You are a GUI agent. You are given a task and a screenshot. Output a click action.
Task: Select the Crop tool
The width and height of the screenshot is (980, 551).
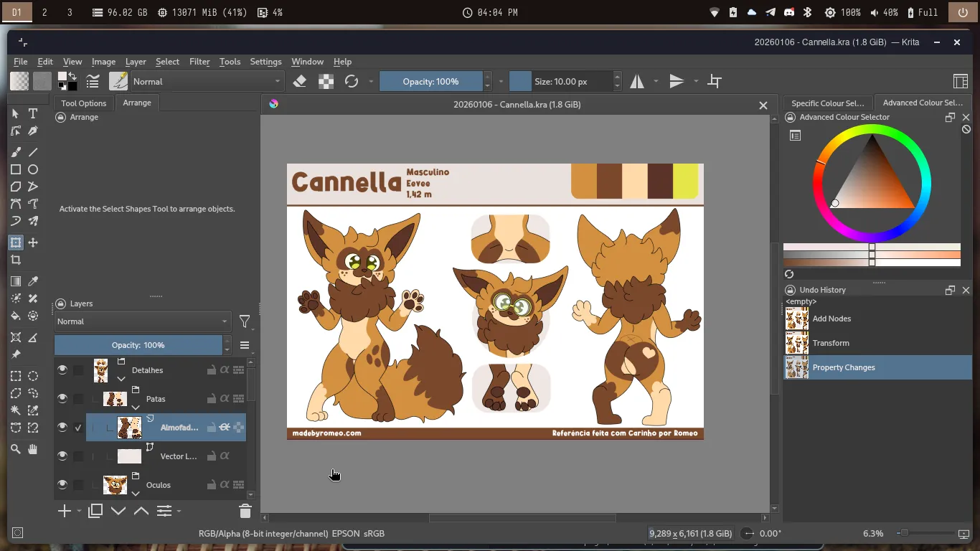click(x=16, y=260)
